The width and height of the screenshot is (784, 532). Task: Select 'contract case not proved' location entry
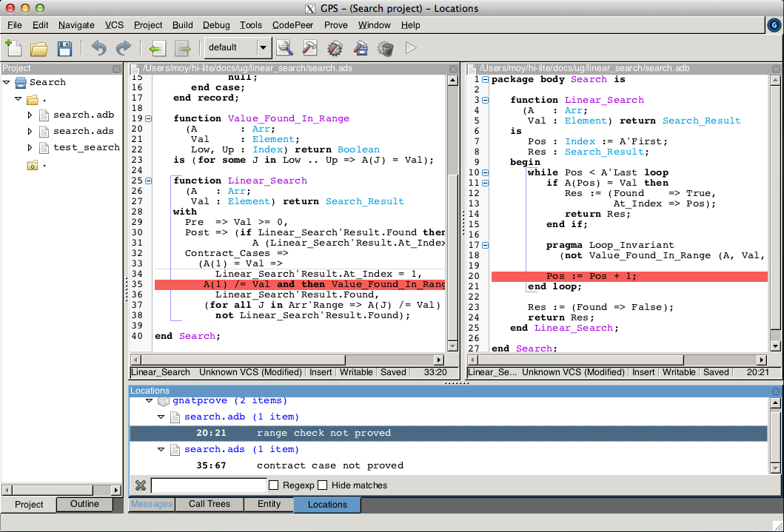tap(449, 465)
